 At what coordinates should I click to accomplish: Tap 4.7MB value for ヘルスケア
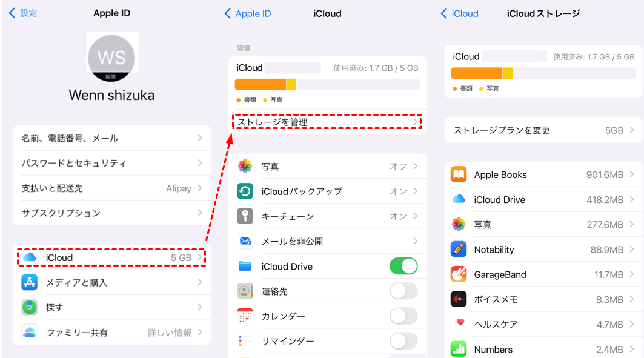click(x=610, y=325)
